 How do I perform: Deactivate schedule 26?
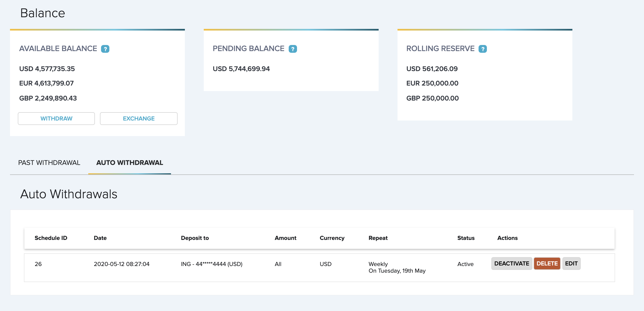(x=512, y=264)
